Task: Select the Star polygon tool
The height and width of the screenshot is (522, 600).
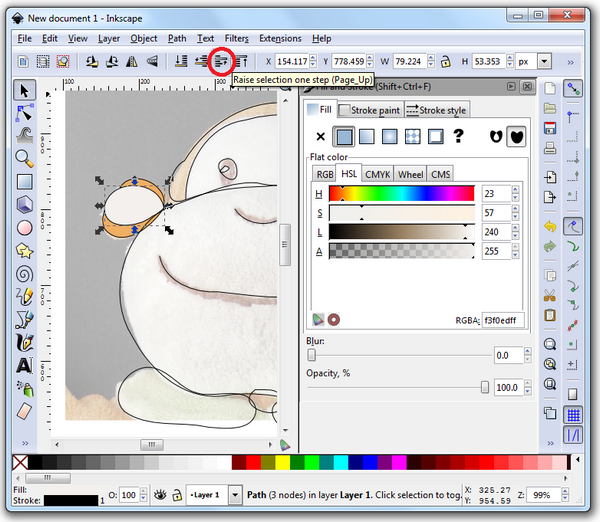Action: click(x=24, y=251)
